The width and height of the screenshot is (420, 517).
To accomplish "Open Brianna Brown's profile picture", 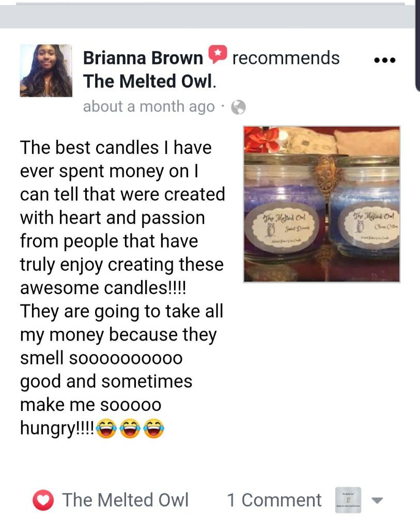I will click(46, 70).
